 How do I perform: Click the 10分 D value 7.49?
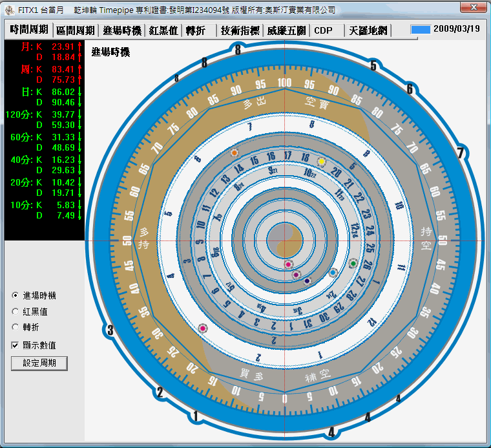pyautogui.click(x=66, y=215)
